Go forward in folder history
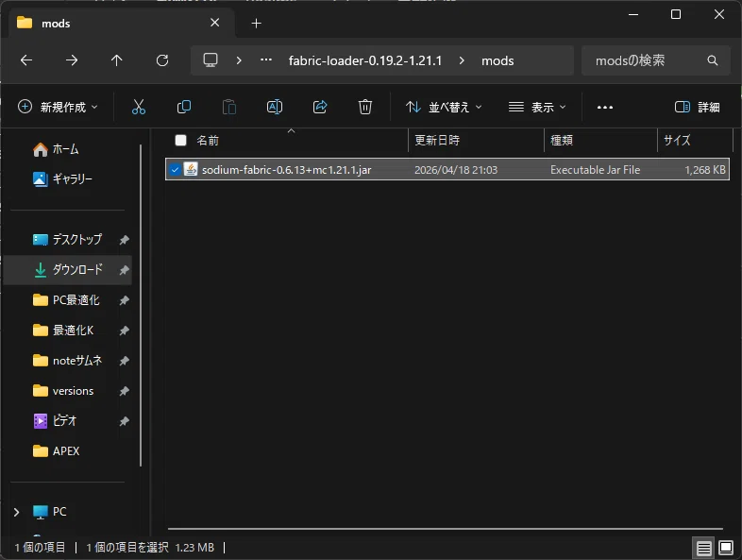 click(x=72, y=60)
